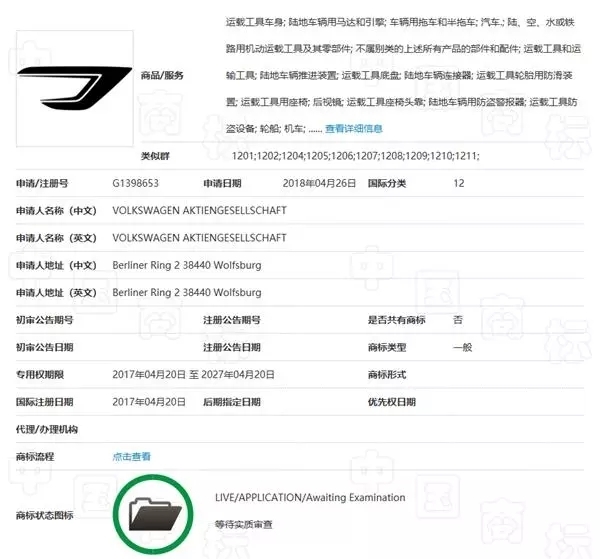This screenshot has width=600, height=559.
Task: Click the 国际注册日期 label
Action: point(44,402)
